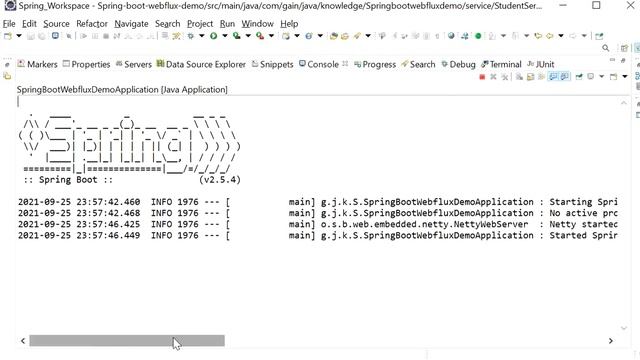Click the Quick Access magnifier icon
The width and height of the screenshot is (640, 360).
(606, 48)
